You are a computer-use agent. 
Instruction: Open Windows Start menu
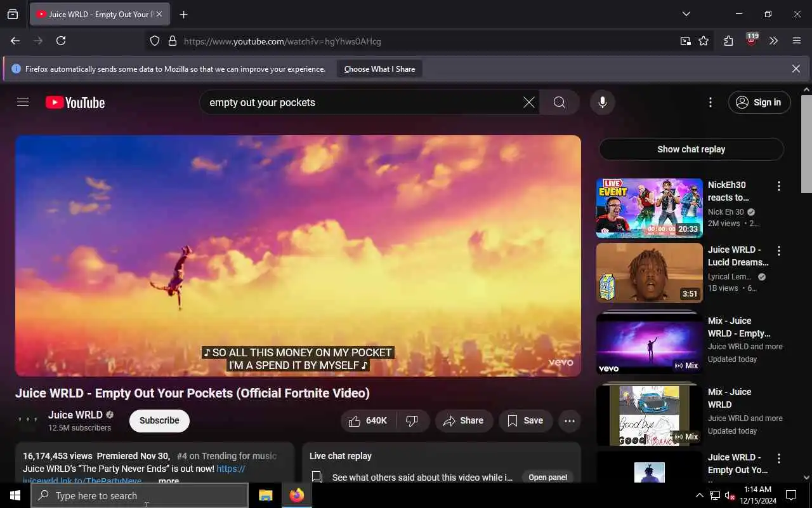pos(15,495)
